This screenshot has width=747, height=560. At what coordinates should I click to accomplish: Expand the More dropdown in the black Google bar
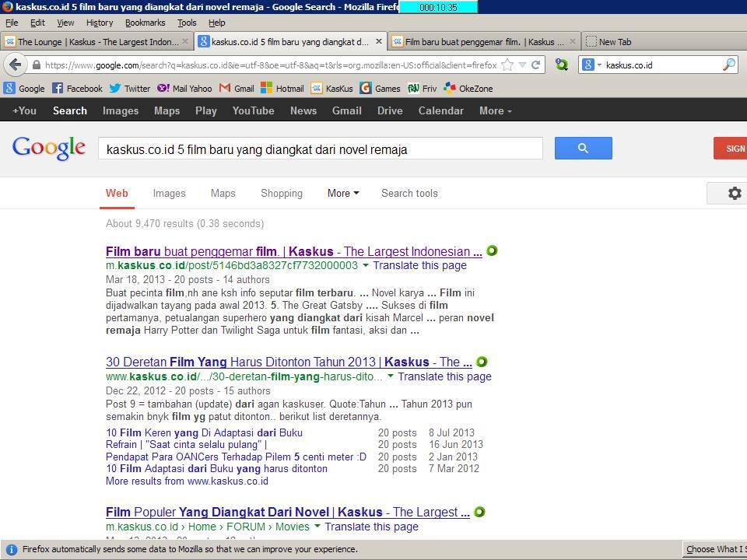(x=495, y=110)
